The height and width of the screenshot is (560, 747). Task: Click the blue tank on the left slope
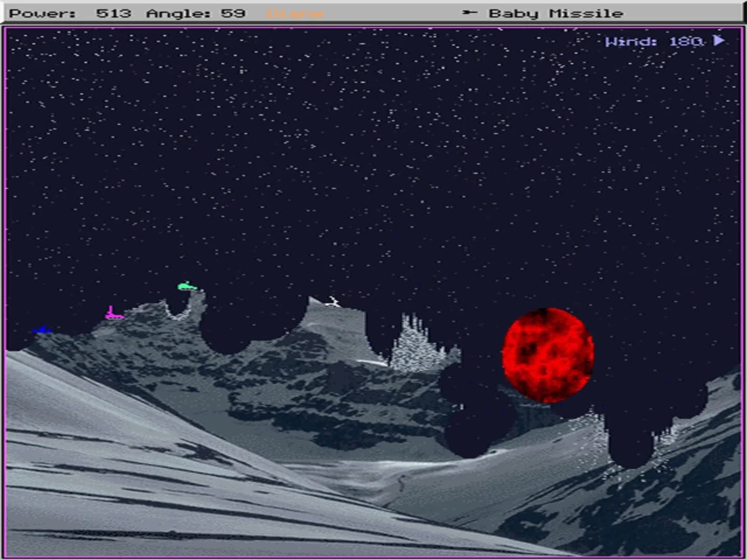[x=43, y=330]
